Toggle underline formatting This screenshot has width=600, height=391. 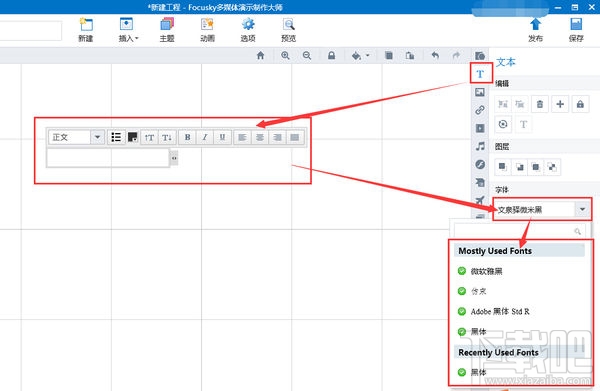[222, 137]
